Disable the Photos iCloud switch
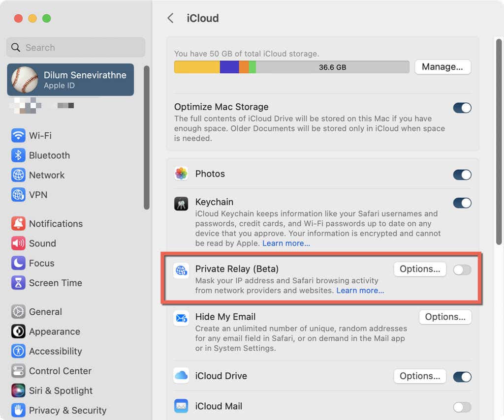This screenshot has height=420, width=504. tap(462, 175)
